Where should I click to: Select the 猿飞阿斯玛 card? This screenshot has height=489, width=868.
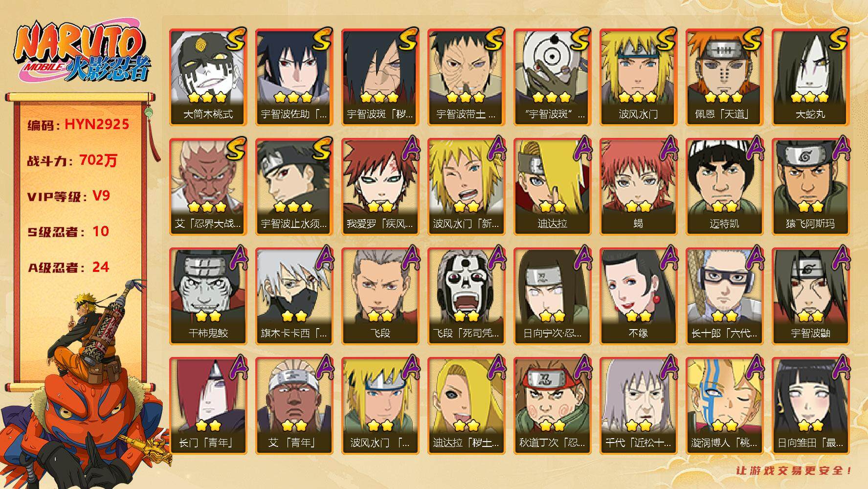click(x=810, y=187)
